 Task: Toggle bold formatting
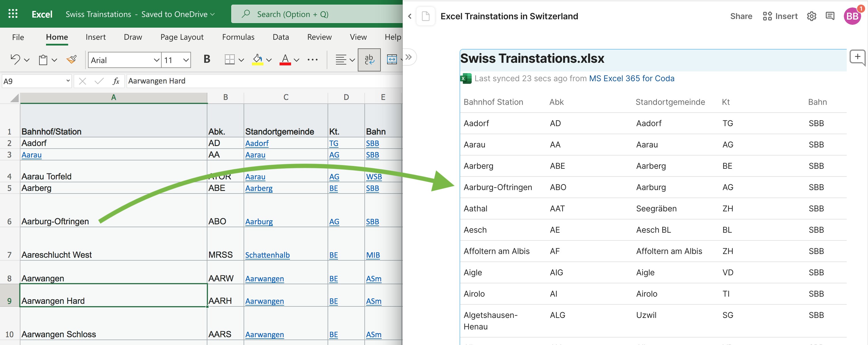[207, 59]
